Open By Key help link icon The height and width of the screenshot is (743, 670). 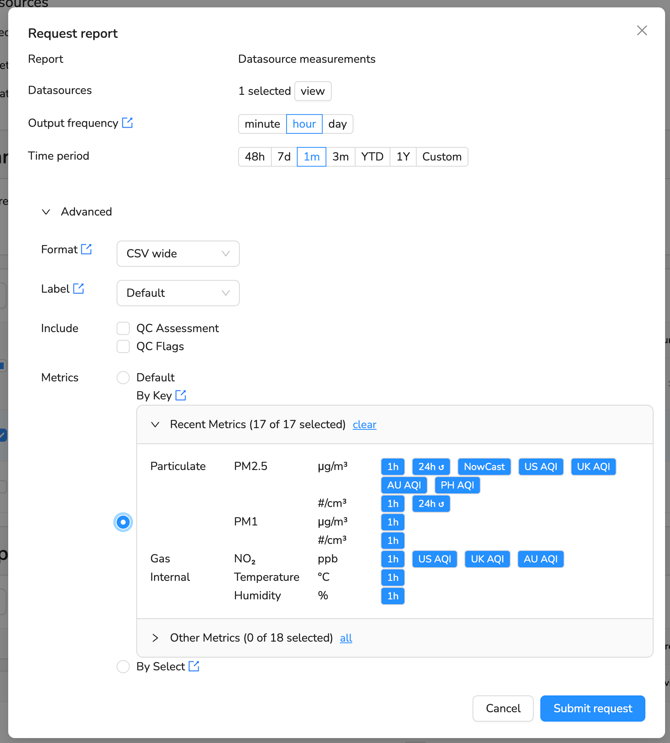click(181, 396)
